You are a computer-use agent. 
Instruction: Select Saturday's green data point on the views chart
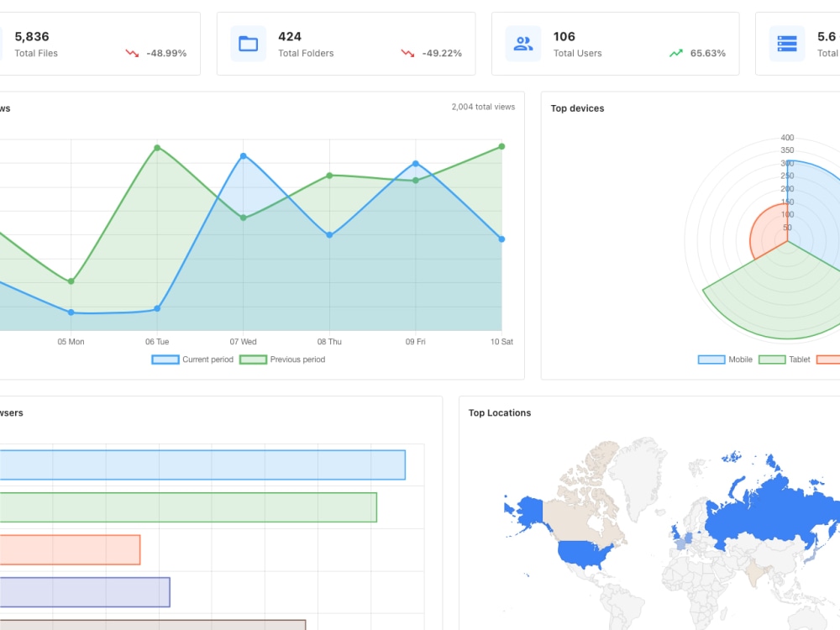pyautogui.click(x=501, y=145)
